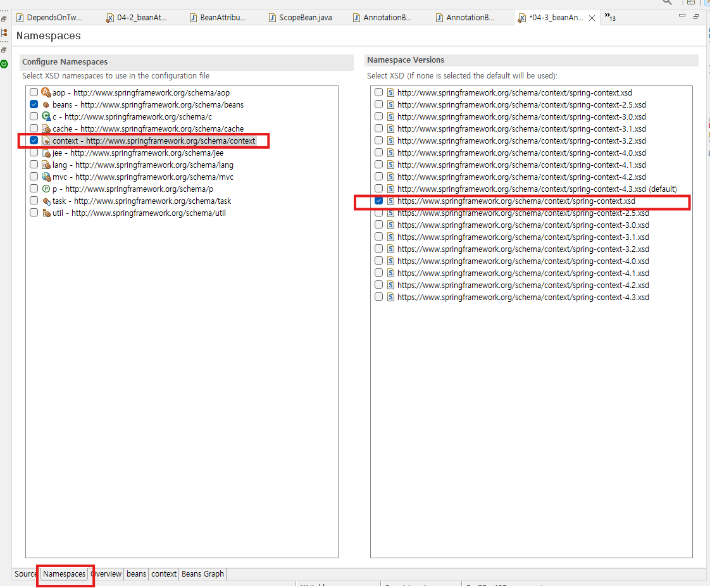Viewport: 710px width, 588px height.
Task: Click the mvc namespace globe icon
Action: point(46,177)
